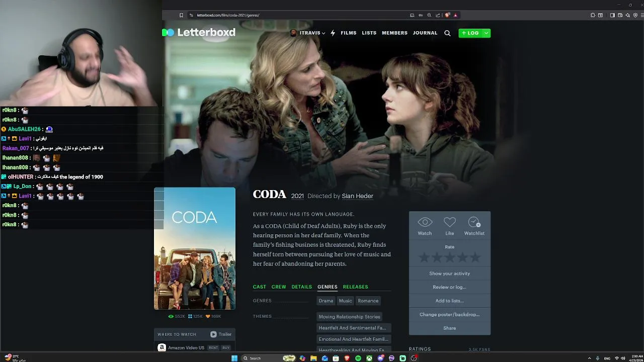This screenshot has height=362, width=644.
Task: Toggle the browser sidebar panel icon
Action: [x=612, y=15]
